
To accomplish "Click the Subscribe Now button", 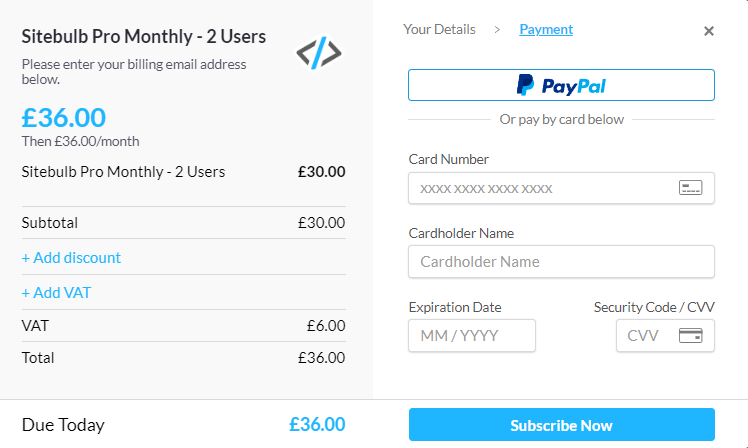I will 561,425.
